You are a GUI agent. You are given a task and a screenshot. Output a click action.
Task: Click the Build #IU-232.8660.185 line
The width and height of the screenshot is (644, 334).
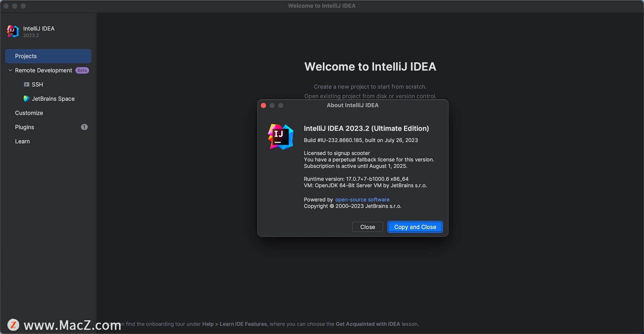click(361, 140)
